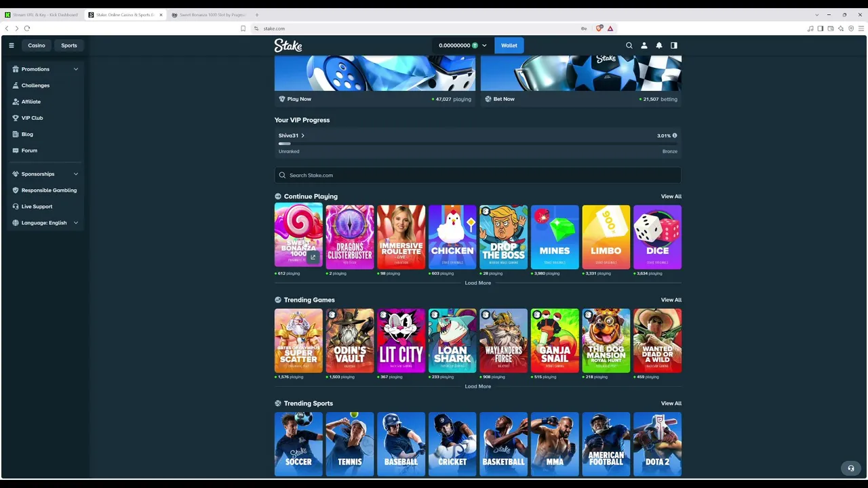Open the Sweet Bonanza 1000 game

pos(298,236)
